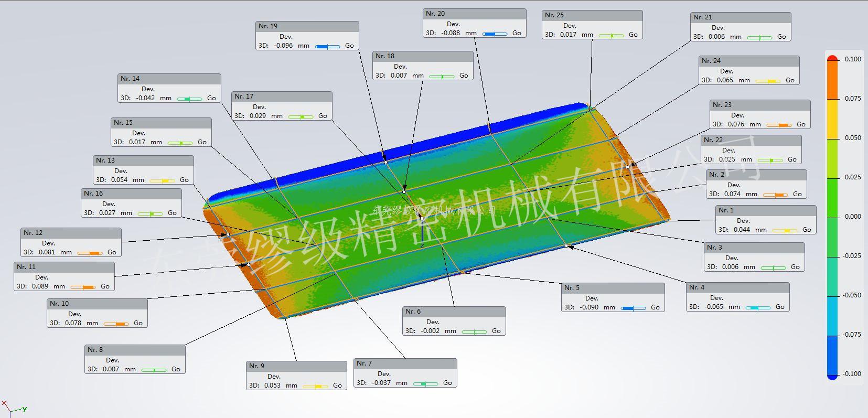Image resolution: width=868 pixels, height=418 pixels.
Task: Click the Go status in label Nr. 25
Action: point(633,35)
